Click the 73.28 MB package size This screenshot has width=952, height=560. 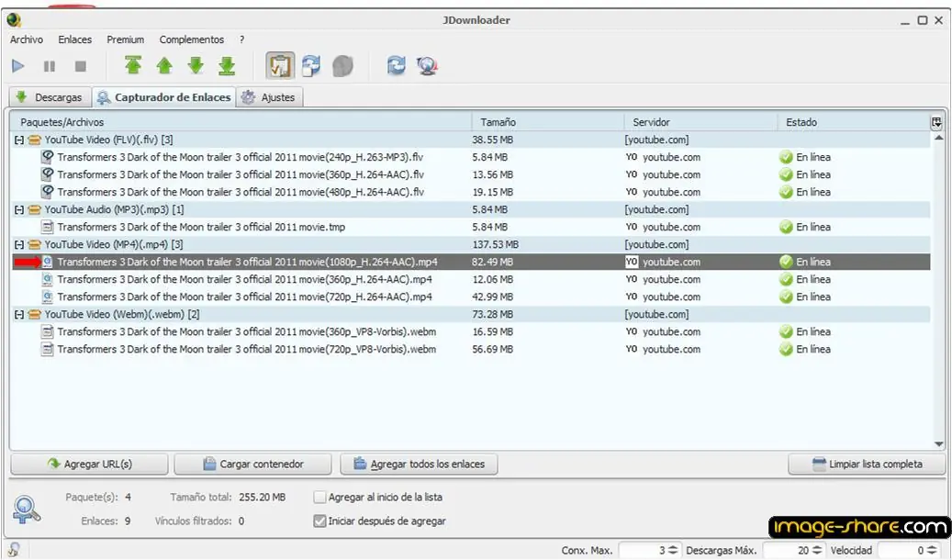pos(492,315)
